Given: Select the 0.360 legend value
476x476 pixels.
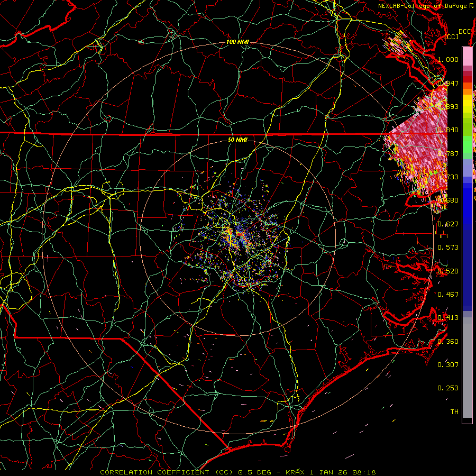Looking at the screenshot, I should 448,342.
